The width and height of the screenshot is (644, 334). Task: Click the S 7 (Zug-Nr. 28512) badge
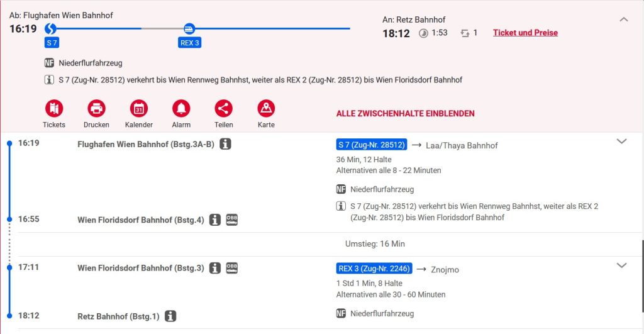(x=372, y=145)
